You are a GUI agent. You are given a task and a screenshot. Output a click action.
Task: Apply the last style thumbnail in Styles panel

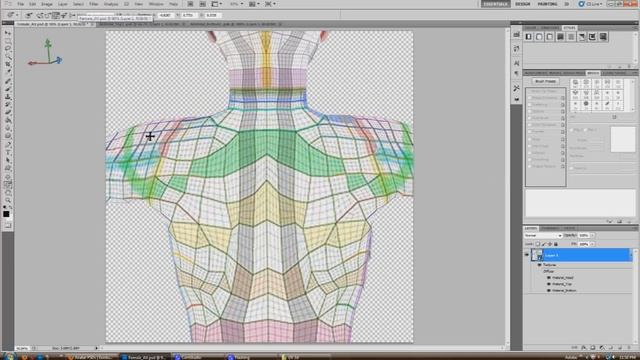(603, 37)
